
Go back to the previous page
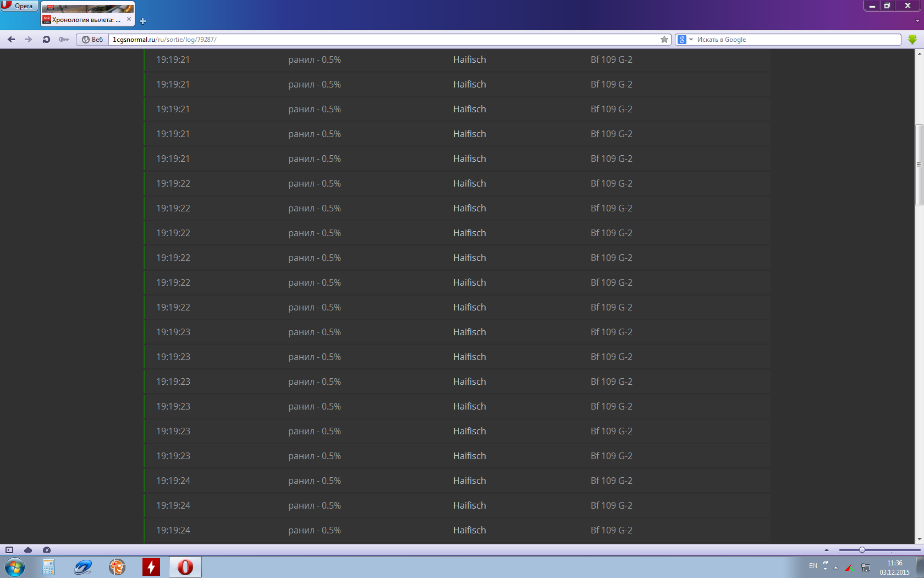[11, 40]
